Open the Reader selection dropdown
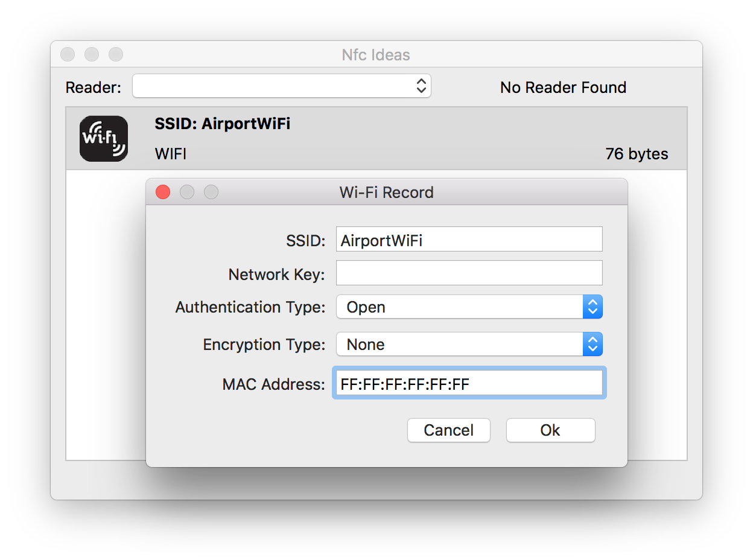 pyautogui.click(x=282, y=86)
